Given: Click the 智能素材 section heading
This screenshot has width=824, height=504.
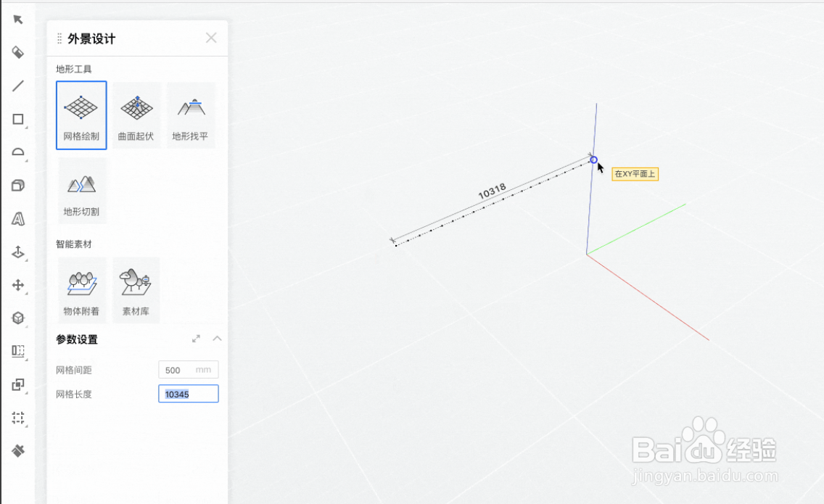Looking at the screenshot, I should 73,244.
